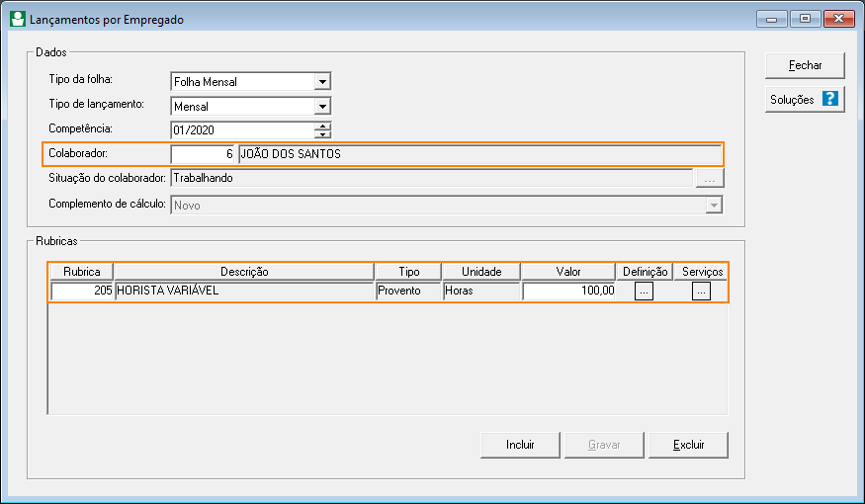This screenshot has width=865, height=504.
Task: Click the Incluir button
Action: 520,445
